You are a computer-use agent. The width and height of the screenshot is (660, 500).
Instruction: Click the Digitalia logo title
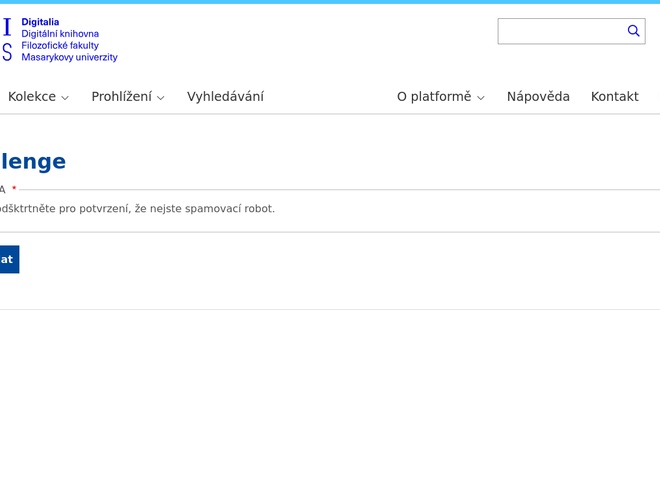[40, 22]
